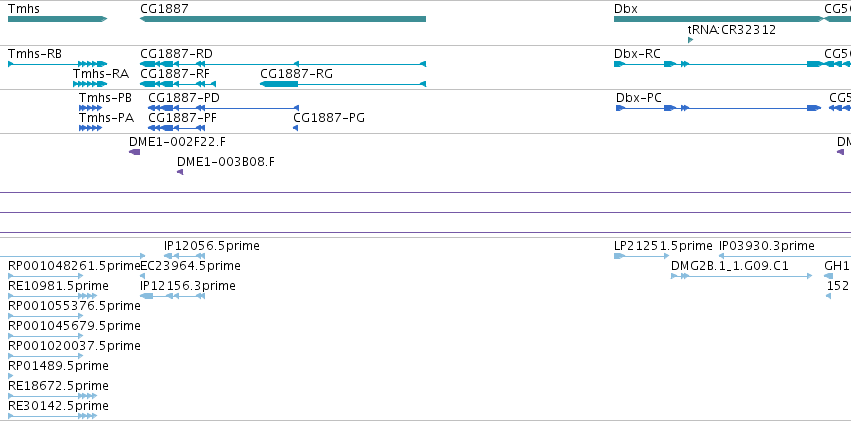Image resolution: width=851 pixels, height=421 pixels.
Task: Click the IP12056.5prime EST label
Action: point(212,246)
